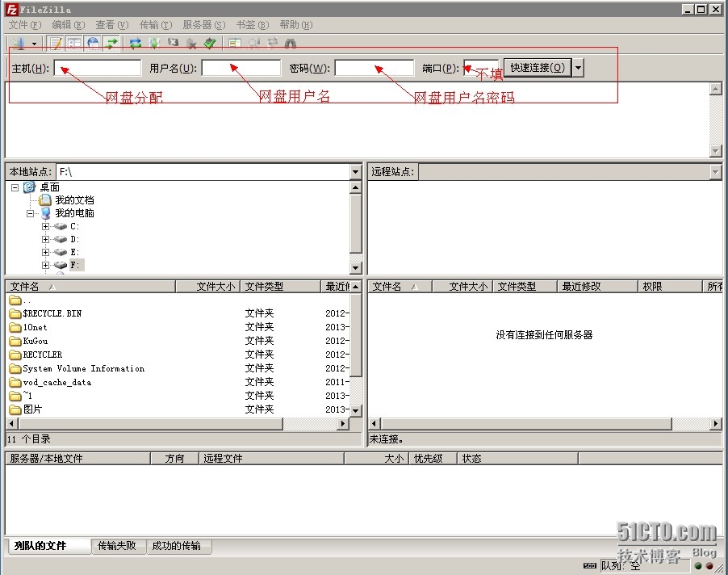Select the 10net folder
The image size is (728, 575).
point(36,327)
